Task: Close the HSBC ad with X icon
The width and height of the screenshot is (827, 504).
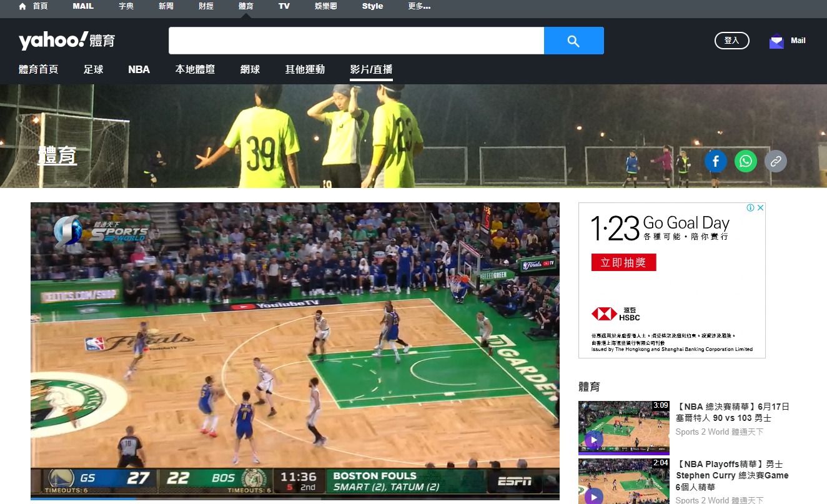Action: coord(760,208)
